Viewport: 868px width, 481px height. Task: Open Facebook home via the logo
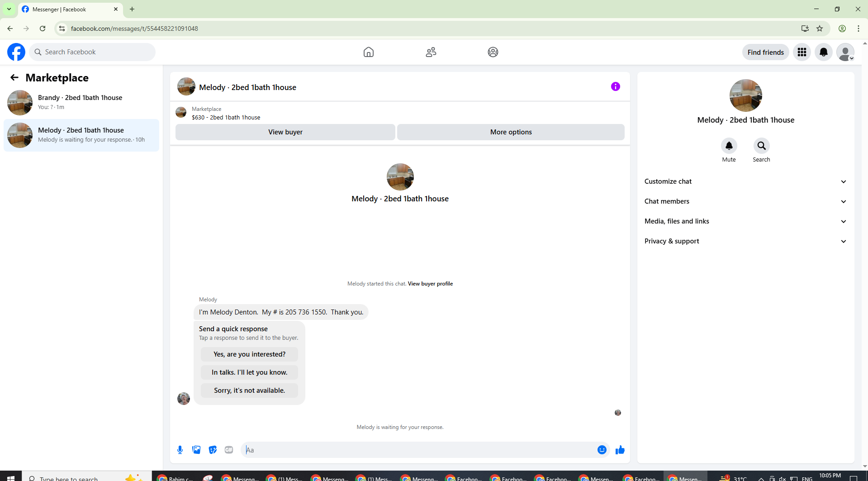16,52
